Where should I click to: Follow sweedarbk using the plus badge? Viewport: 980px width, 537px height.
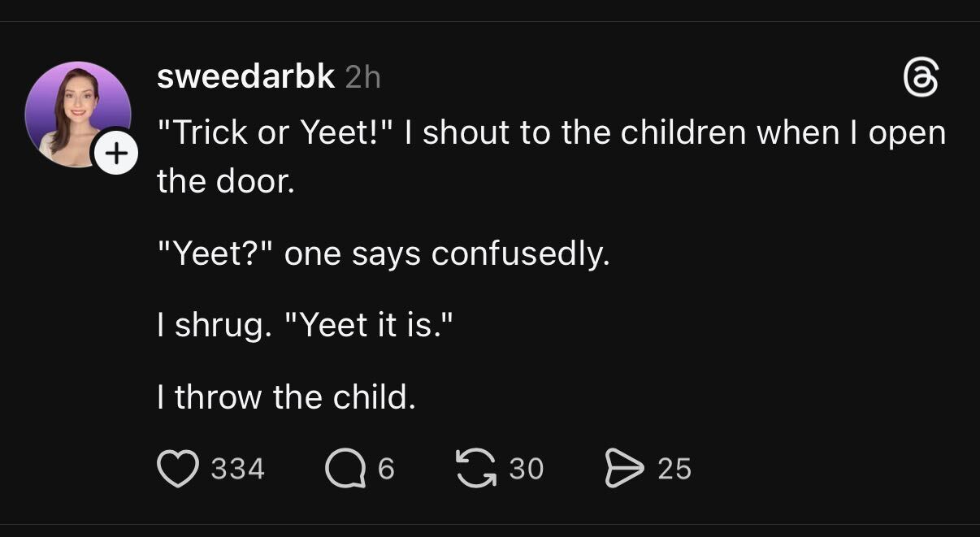(116, 153)
